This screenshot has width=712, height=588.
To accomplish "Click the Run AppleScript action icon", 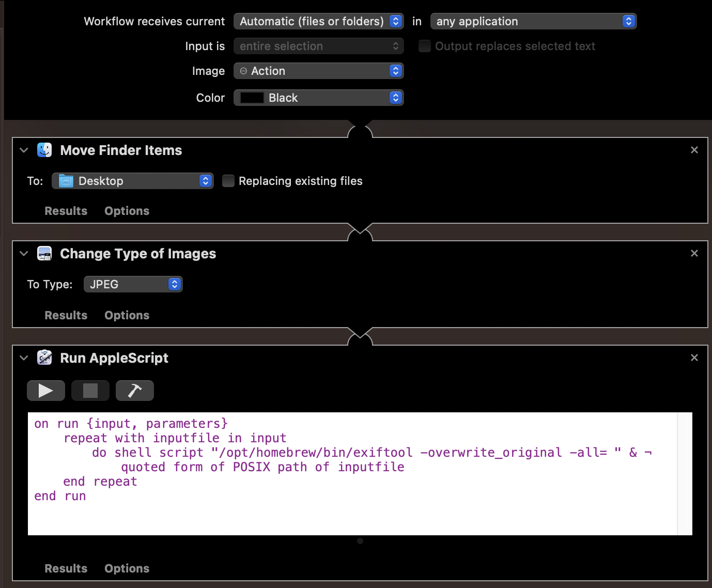I will click(x=44, y=358).
